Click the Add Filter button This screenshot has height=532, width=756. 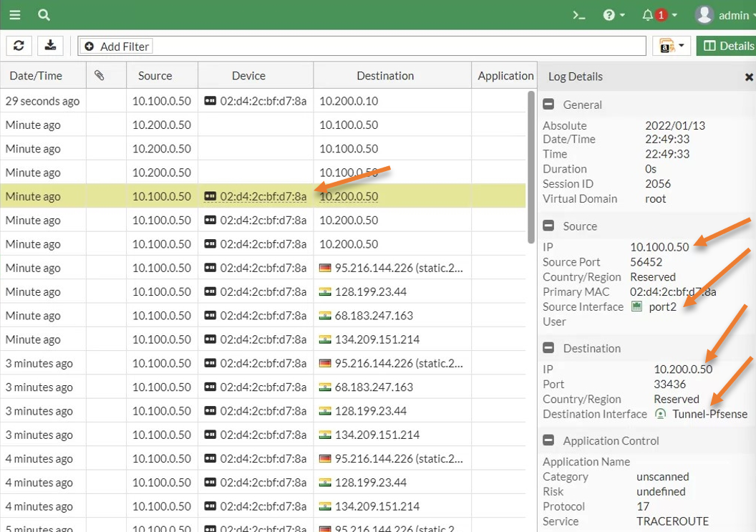tap(115, 46)
